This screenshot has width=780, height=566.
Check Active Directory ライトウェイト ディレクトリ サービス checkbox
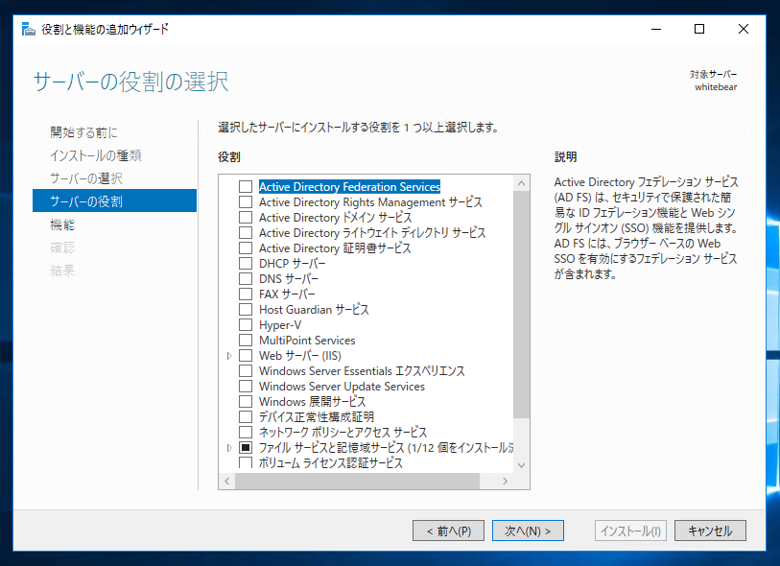coord(245,233)
